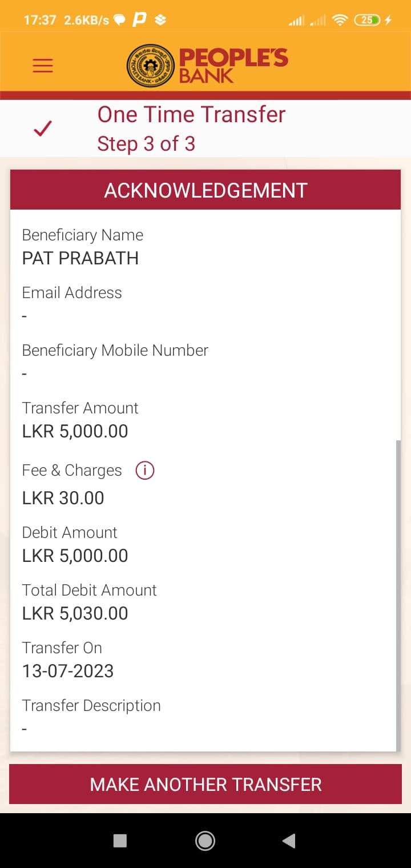Select the PAT PRABATH beneficiary name
This screenshot has height=868, width=411.
click(80, 258)
